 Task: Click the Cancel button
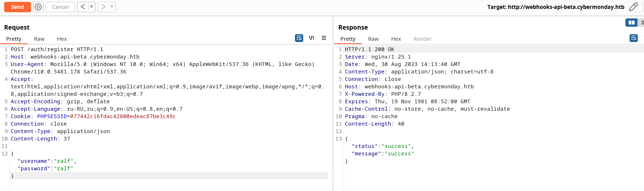(60, 7)
